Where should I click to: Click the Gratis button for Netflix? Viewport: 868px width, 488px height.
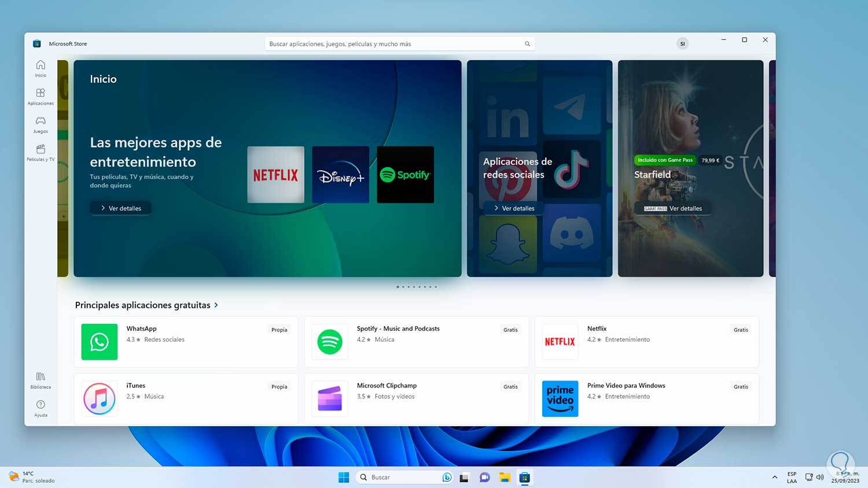[741, 330]
